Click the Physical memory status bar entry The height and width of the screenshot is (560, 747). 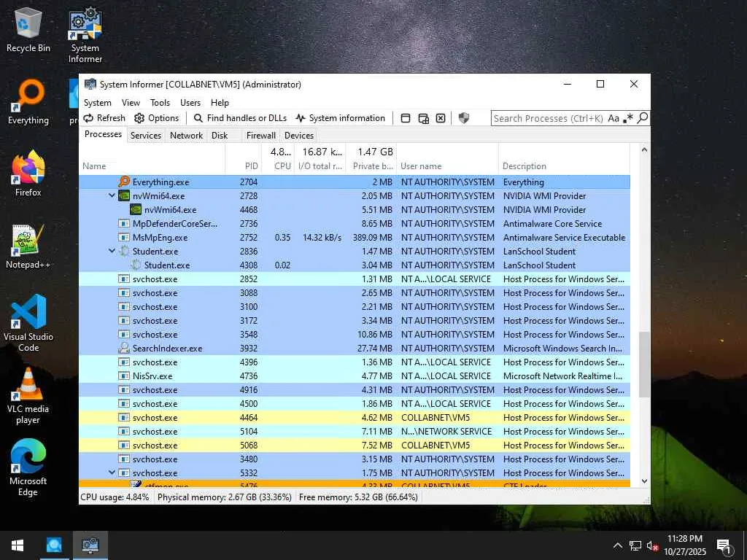click(x=225, y=497)
